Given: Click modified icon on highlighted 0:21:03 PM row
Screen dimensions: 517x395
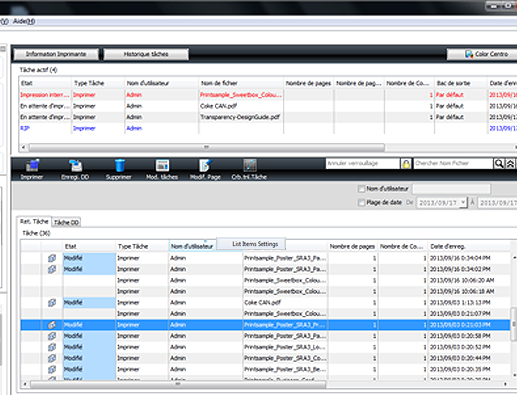Looking at the screenshot, I should 52,325.
